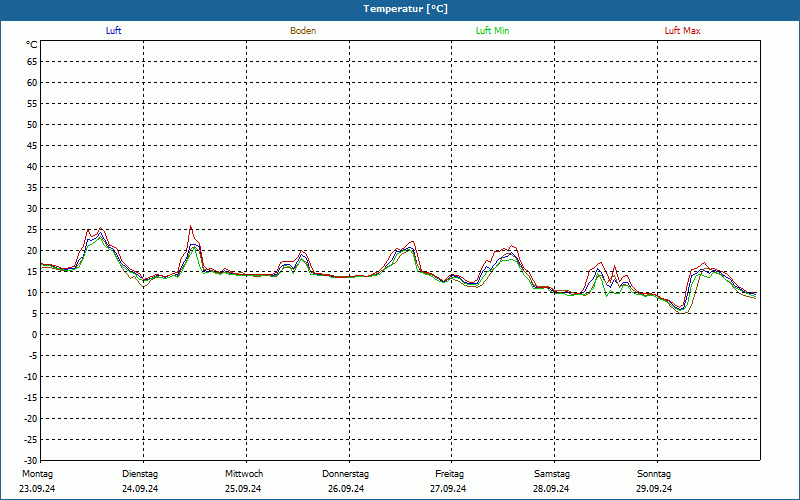Image resolution: width=800 pixels, height=500 pixels.
Task: Click the 20 y-axis value
Action: point(32,251)
